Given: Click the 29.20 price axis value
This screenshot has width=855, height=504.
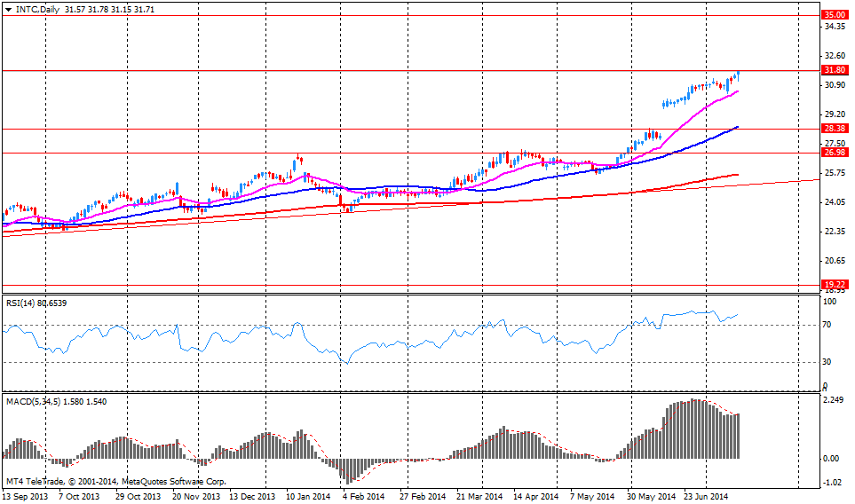Looking at the screenshot, I should click(x=835, y=114).
